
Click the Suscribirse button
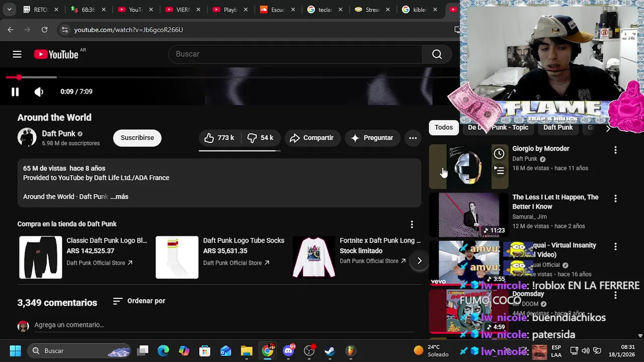[137, 138]
